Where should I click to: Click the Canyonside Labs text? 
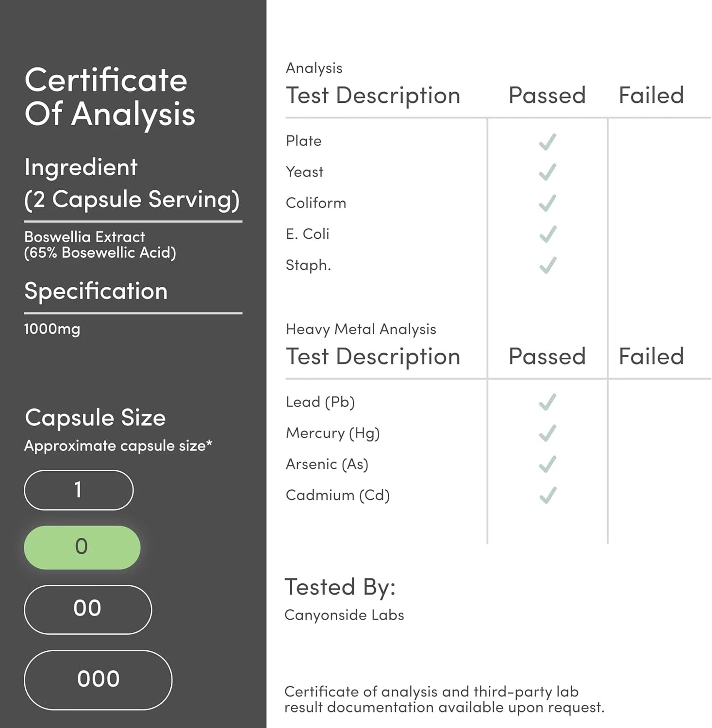coord(344,615)
